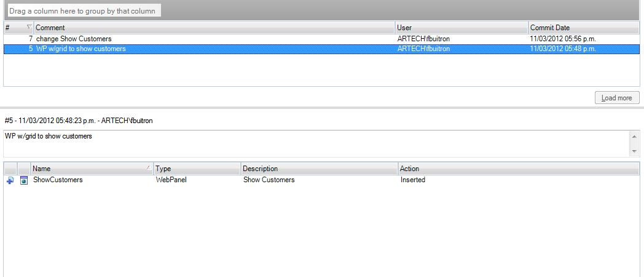Click the WebPanel type cell

click(171, 180)
